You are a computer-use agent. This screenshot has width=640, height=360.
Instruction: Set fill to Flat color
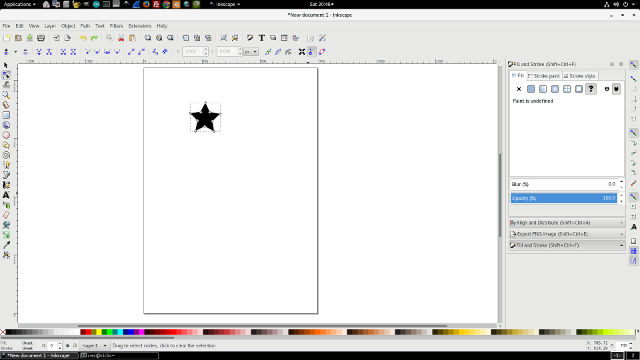[x=531, y=89]
